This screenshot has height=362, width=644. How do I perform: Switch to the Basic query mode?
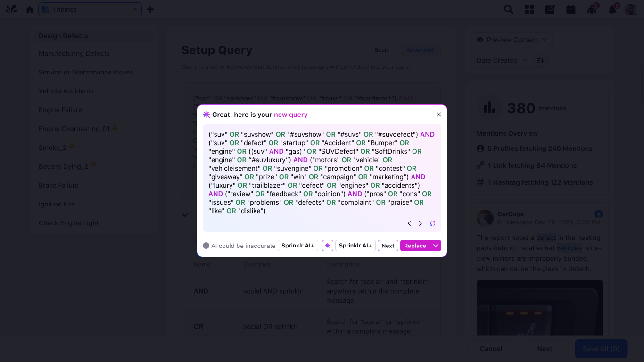pyautogui.click(x=382, y=50)
